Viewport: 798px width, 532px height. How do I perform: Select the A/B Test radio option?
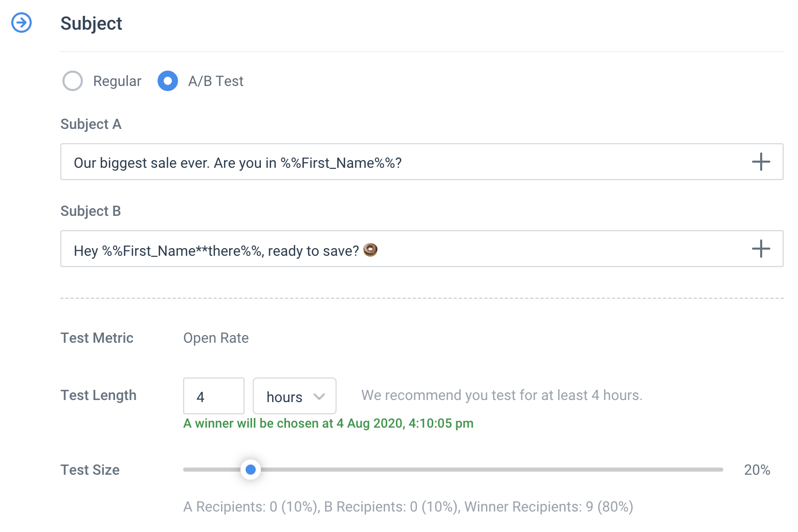tap(168, 81)
